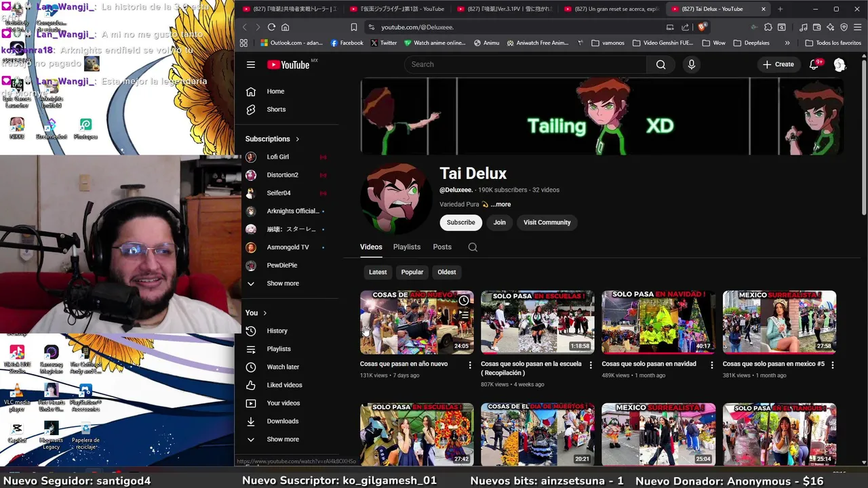Open the Animu bookmark
The image size is (868, 488).
coord(486,43)
